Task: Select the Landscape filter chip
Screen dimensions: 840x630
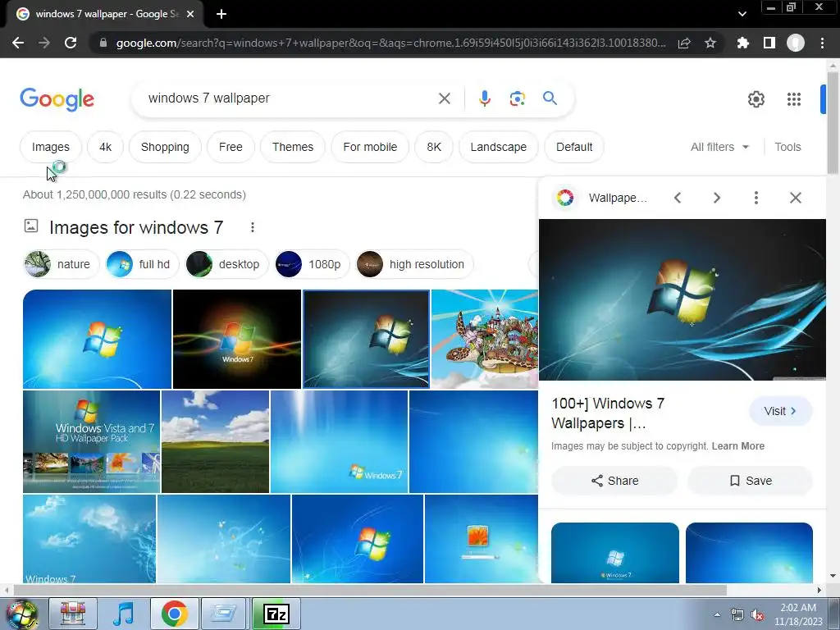Action: pos(498,147)
